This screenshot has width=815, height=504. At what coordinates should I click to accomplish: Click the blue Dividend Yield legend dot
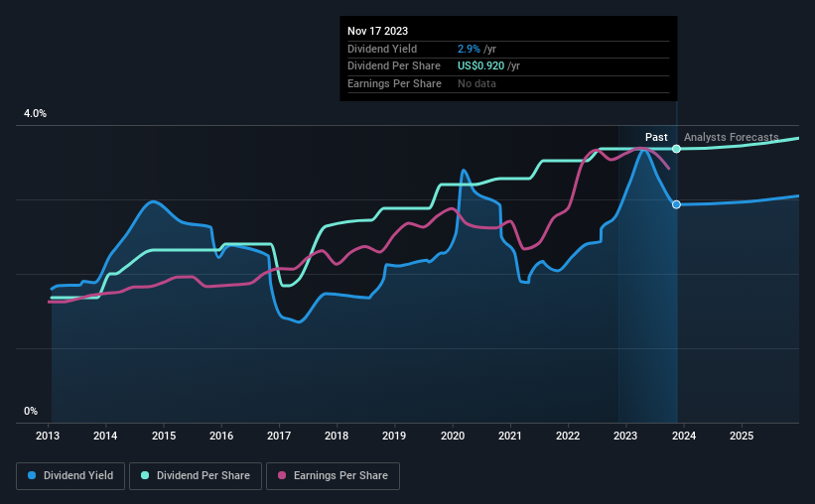pos(32,475)
